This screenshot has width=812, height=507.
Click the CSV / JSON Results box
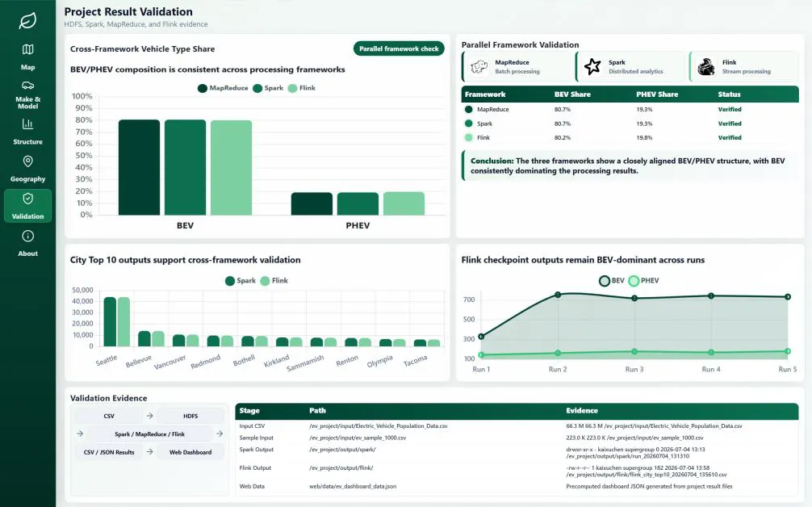pos(109,452)
